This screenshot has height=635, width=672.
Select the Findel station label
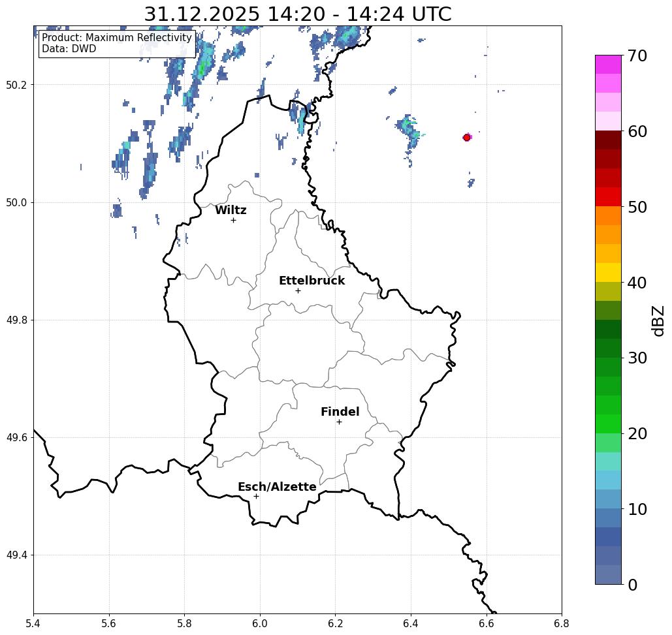point(340,412)
